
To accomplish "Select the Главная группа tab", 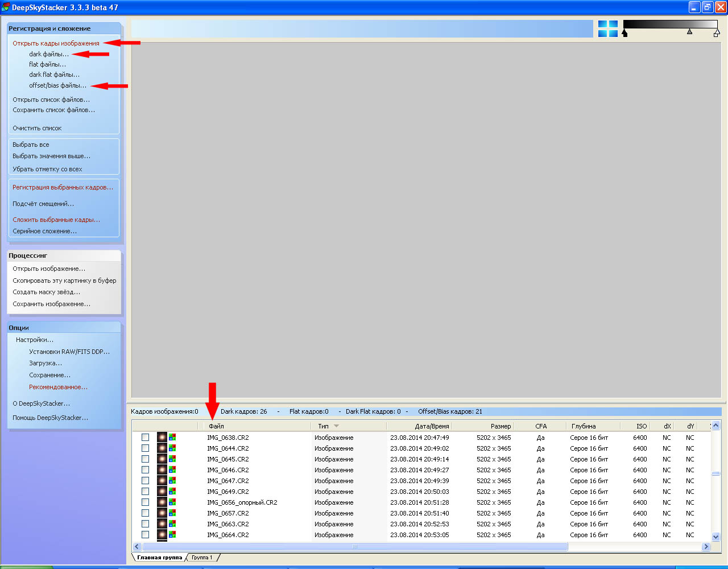I will [x=159, y=558].
